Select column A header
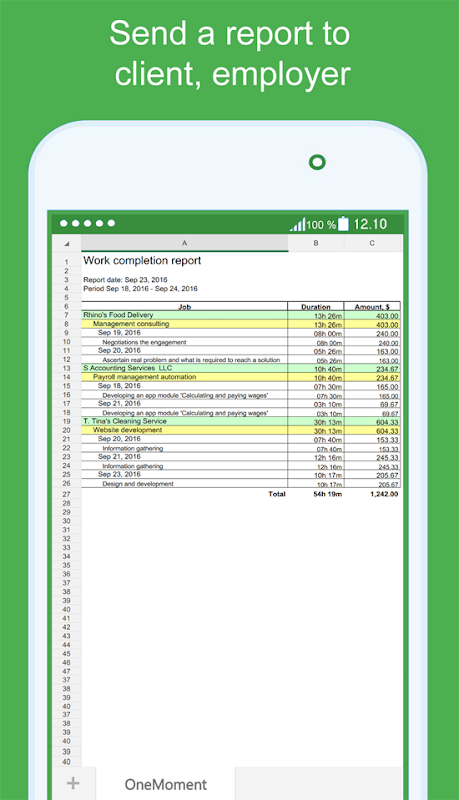 (x=185, y=243)
